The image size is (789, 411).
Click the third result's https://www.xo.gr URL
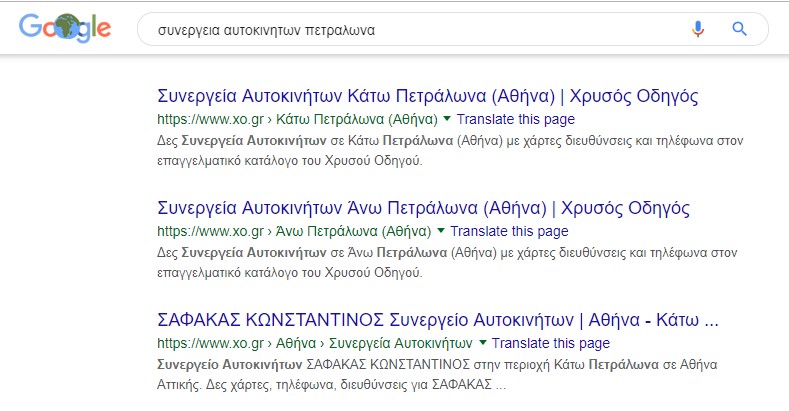point(210,343)
